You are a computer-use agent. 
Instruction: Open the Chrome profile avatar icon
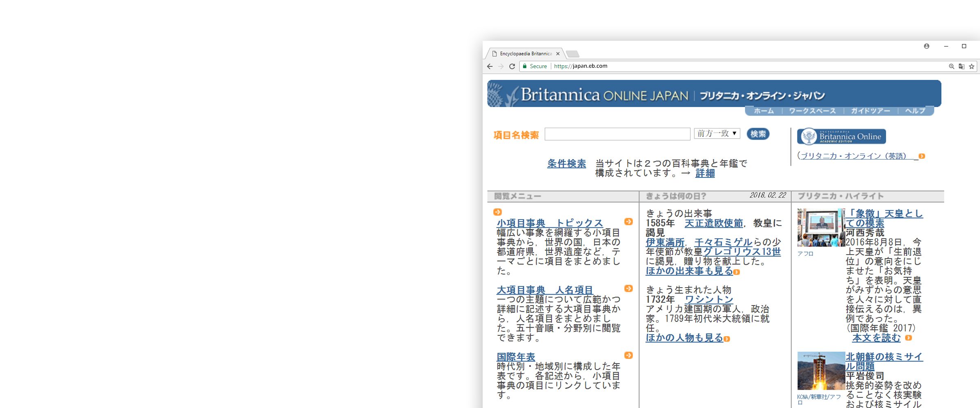[927, 46]
